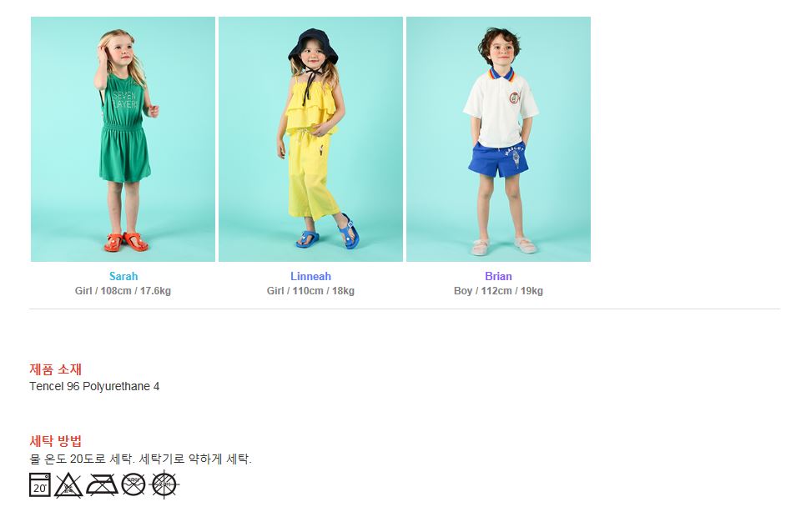
Task: Select the Girl / 110cm / 18kg text
Action: [310, 291]
